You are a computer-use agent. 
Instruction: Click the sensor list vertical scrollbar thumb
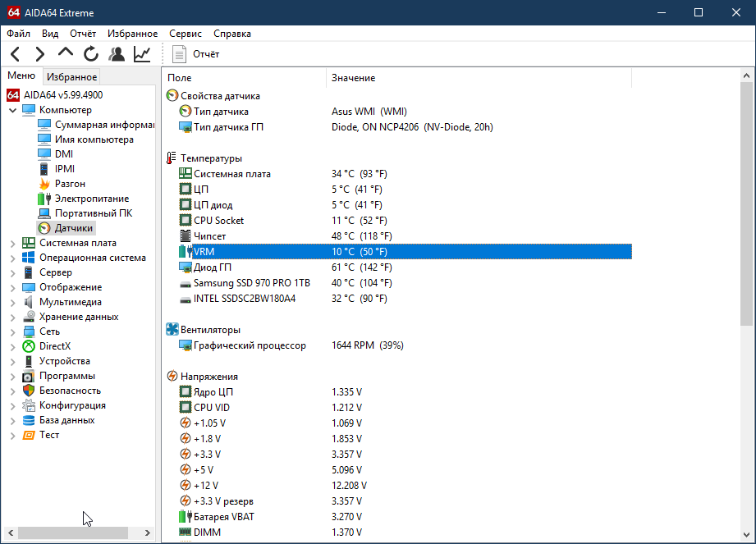coord(746,204)
